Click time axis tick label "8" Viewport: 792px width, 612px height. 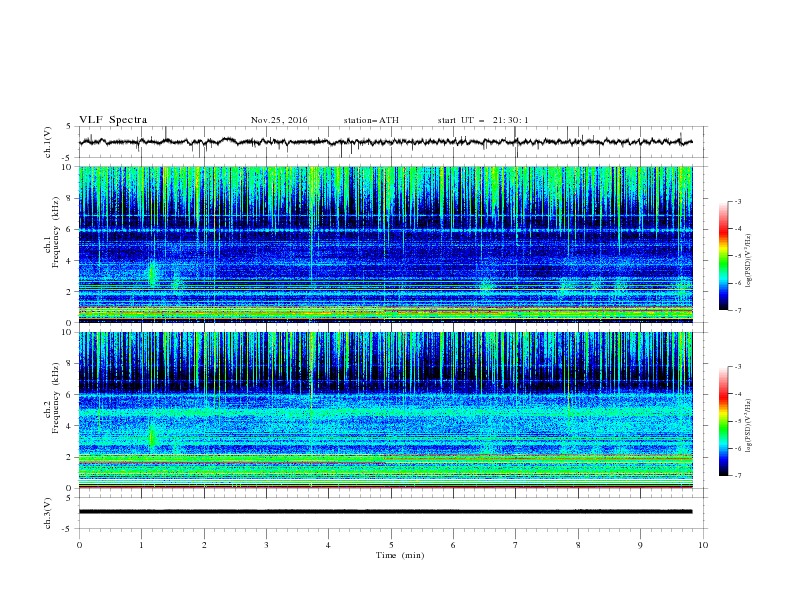[x=578, y=545]
